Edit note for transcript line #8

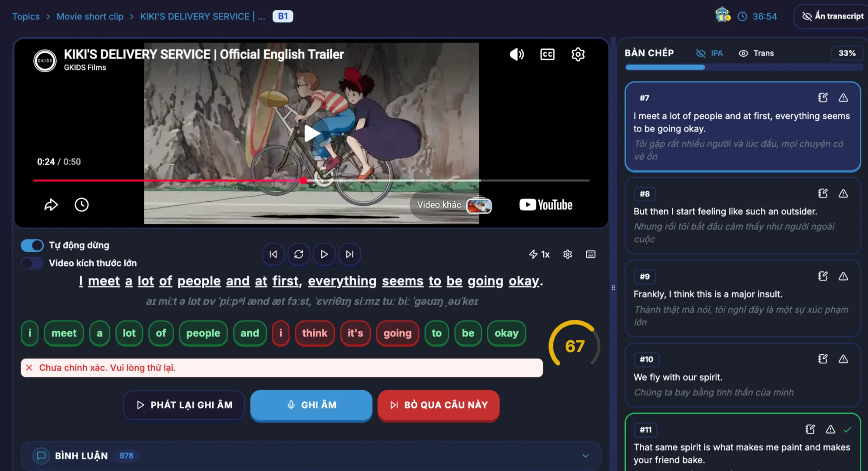[x=823, y=193]
